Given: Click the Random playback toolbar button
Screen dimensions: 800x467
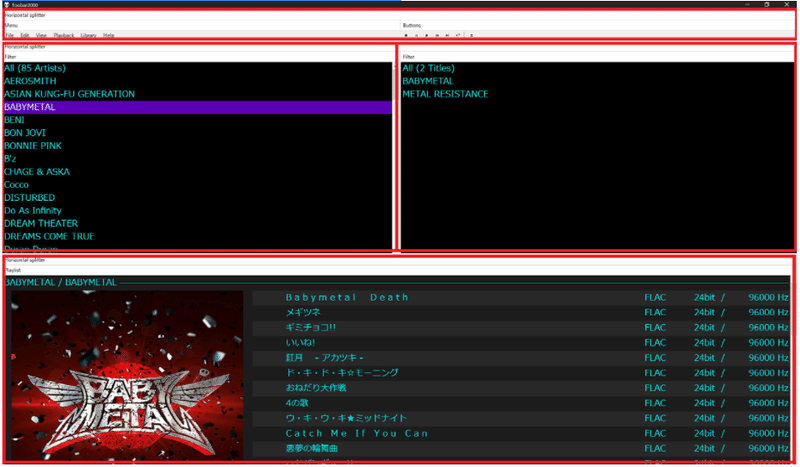Looking at the screenshot, I should [458, 35].
